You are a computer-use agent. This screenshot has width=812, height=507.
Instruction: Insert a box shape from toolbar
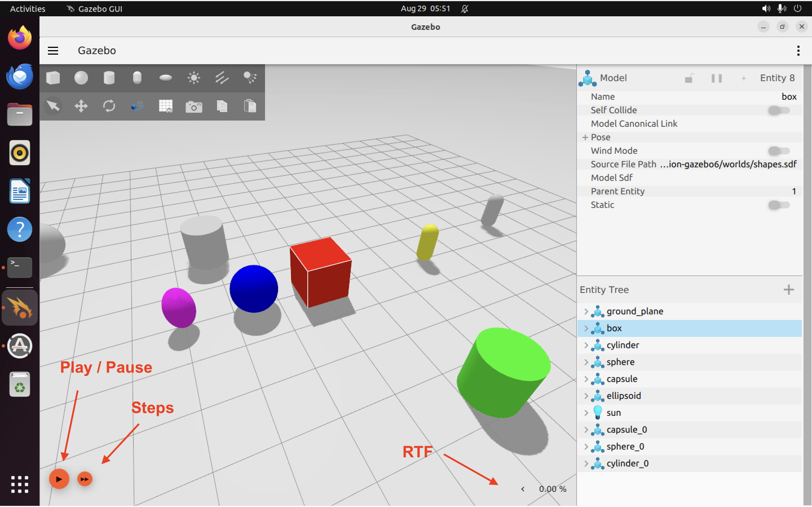(x=53, y=78)
